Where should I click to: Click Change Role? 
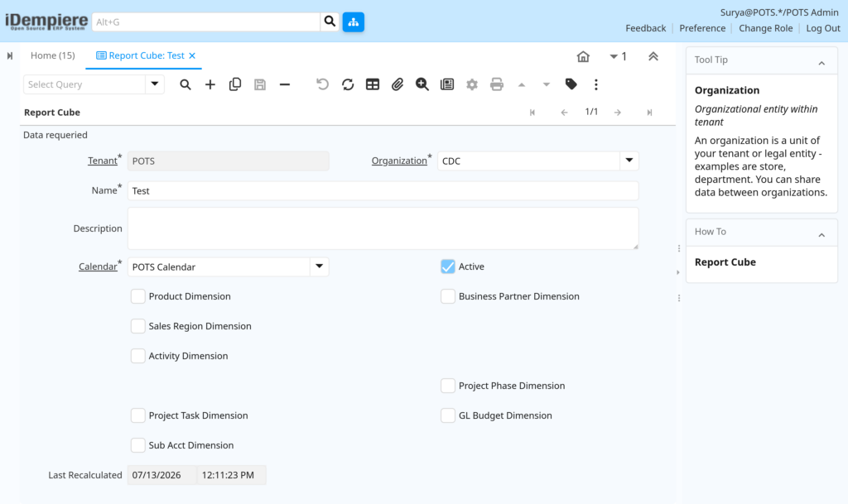[x=765, y=28]
